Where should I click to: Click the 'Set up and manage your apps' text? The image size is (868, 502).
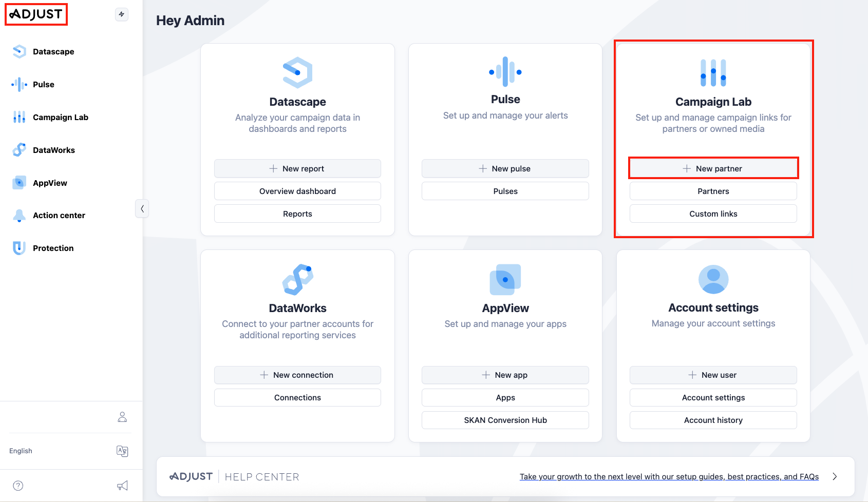click(x=505, y=324)
